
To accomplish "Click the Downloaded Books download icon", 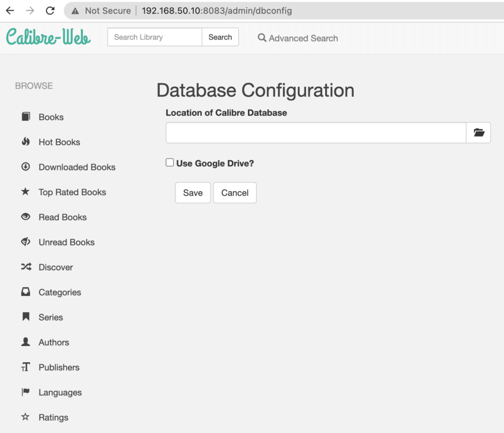I will pyautogui.click(x=26, y=167).
